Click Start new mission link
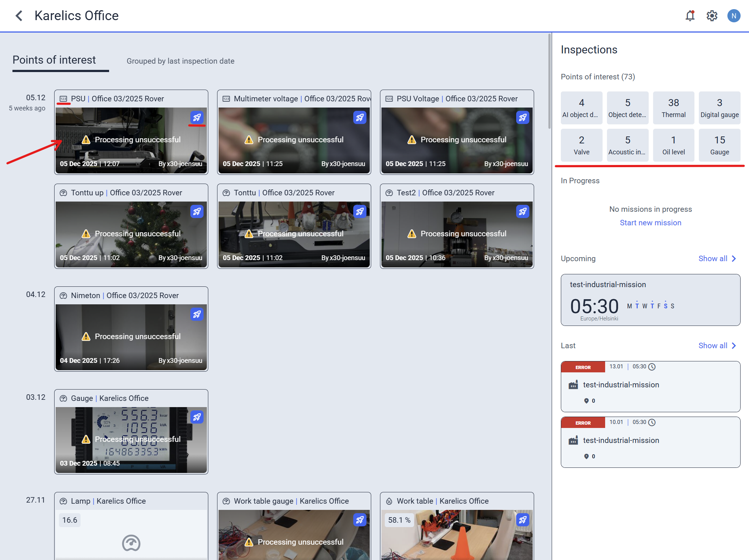The image size is (749, 560). click(650, 223)
